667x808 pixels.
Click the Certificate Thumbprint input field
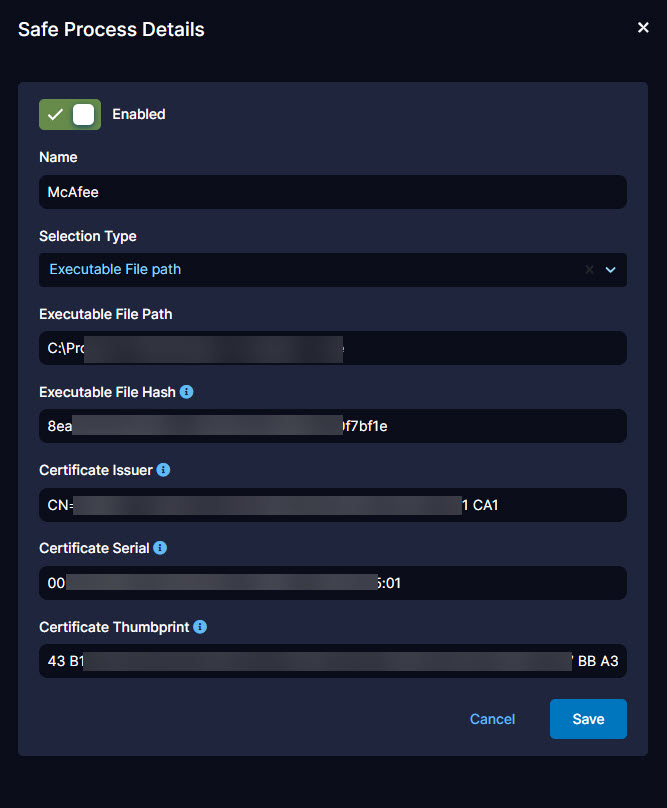coord(333,661)
